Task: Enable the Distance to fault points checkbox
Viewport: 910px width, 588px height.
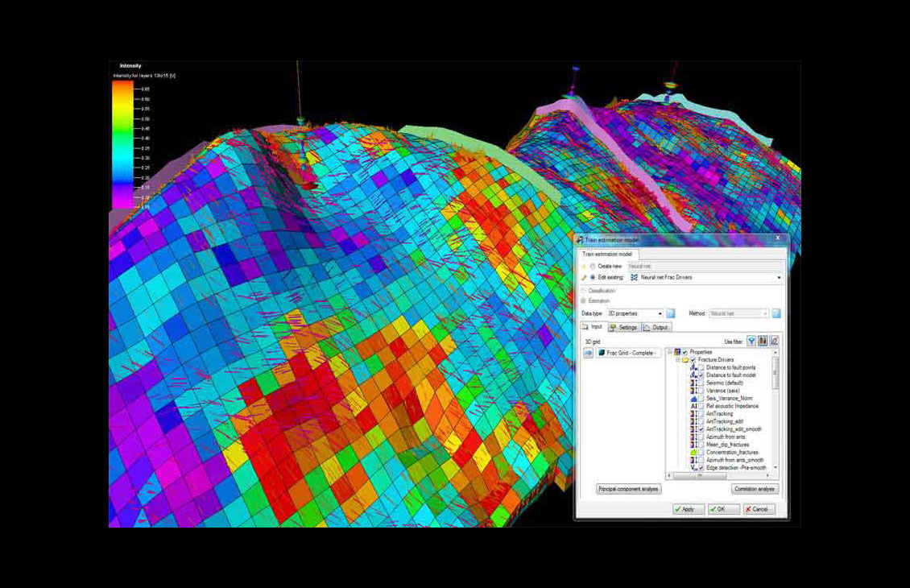Action: (x=701, y=368)
